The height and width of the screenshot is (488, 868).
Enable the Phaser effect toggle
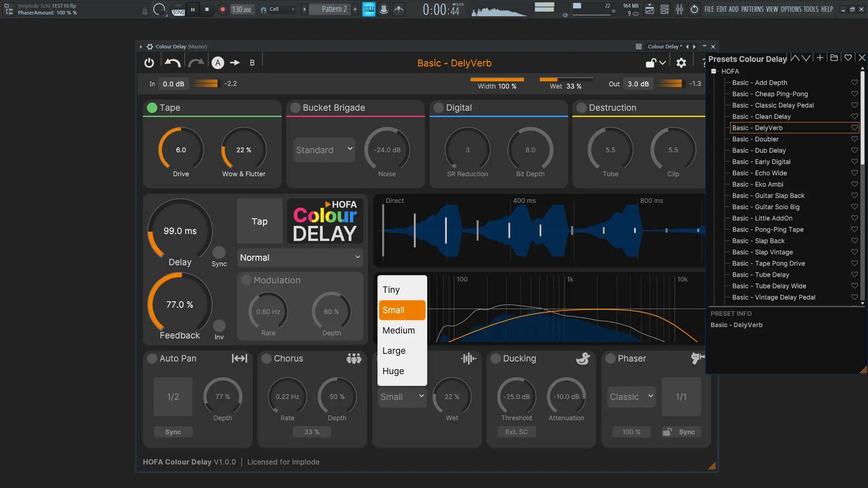click(x=610, y=358)
